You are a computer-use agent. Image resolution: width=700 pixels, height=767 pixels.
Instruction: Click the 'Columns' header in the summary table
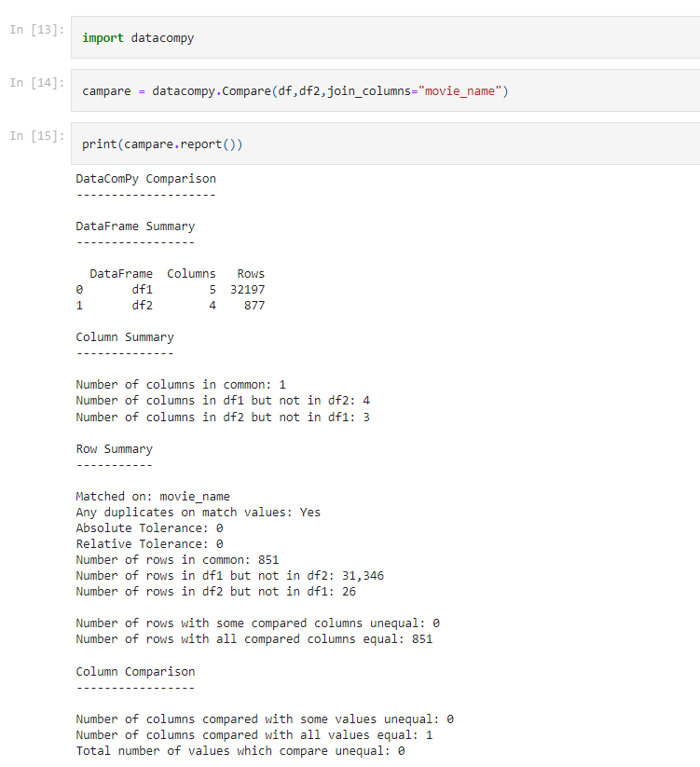coord(191,274)
